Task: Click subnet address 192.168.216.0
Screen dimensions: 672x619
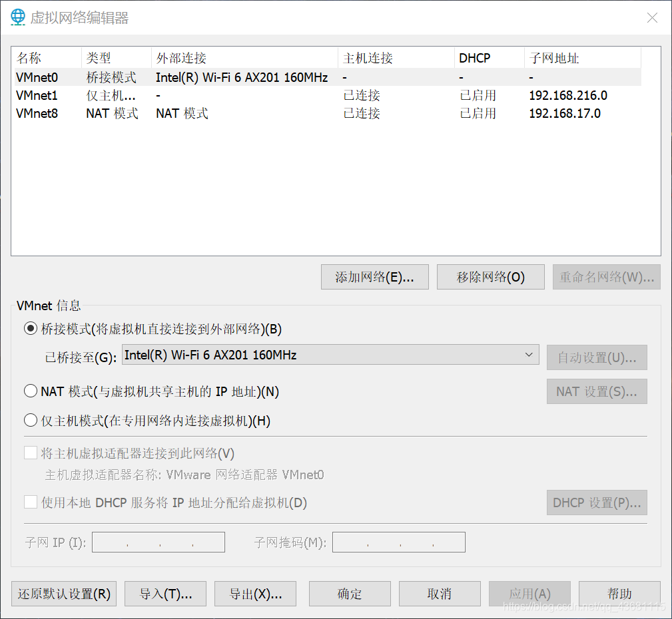Action: pyautogui.click(x=568, y=95)
